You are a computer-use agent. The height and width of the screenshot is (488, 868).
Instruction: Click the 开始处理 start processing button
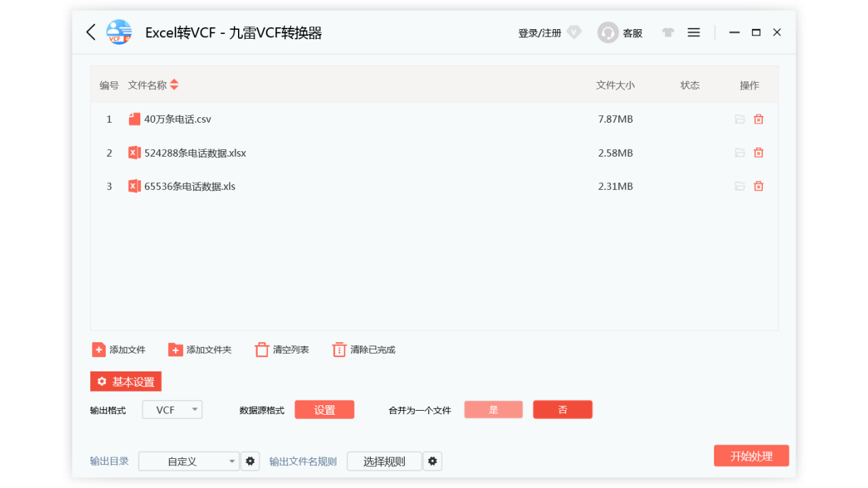tap(751, 455)
